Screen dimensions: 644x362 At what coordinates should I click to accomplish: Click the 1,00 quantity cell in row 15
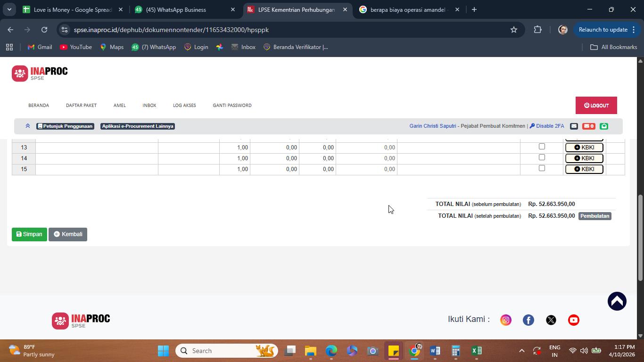[235, 169]
